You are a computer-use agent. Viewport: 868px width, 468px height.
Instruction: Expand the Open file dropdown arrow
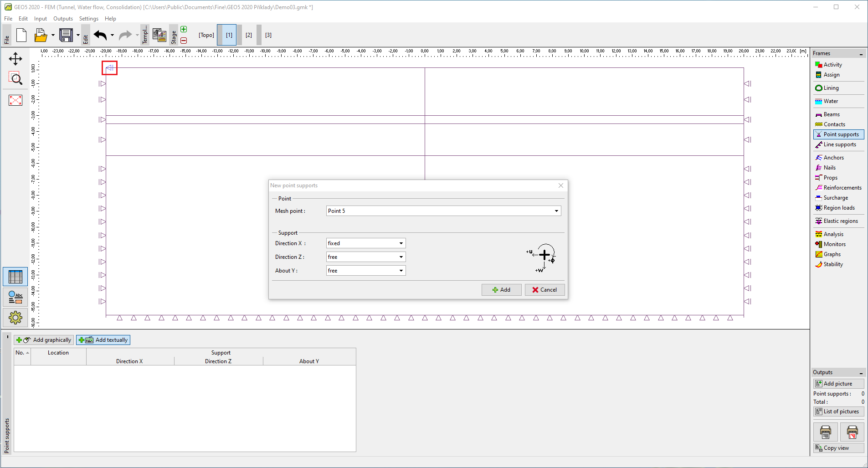[x=53, y=35]
